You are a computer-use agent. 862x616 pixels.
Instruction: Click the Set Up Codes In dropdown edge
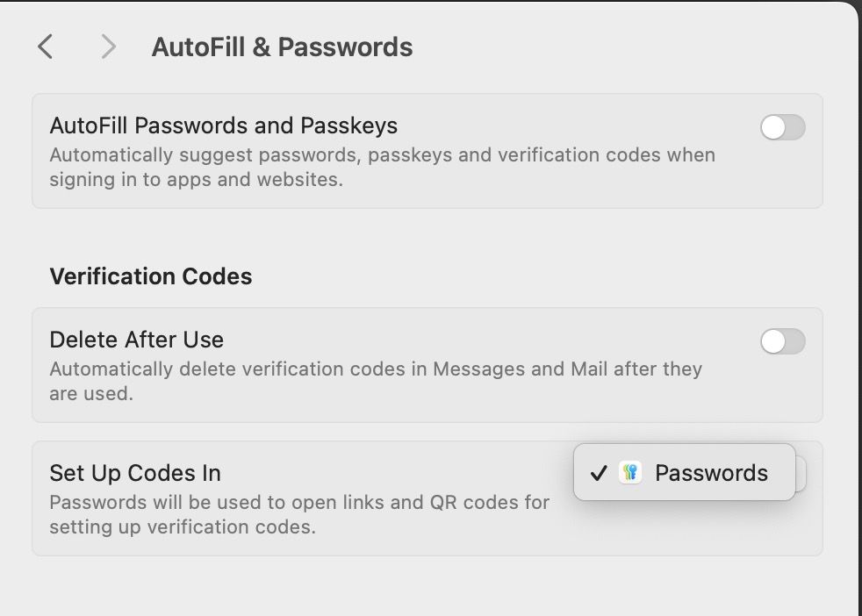(801, 474)
